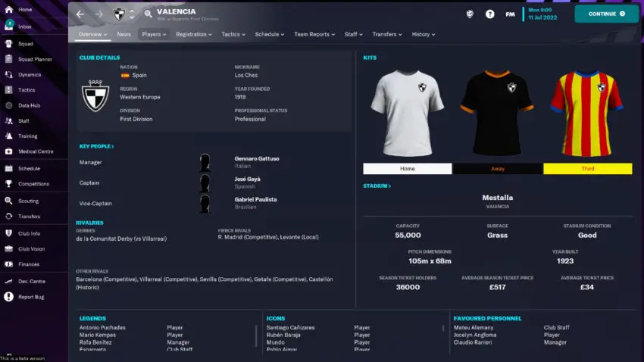Screen dimensions: 644x362
Task: Expand the History dropdown menu
Action: coord(424,35)
